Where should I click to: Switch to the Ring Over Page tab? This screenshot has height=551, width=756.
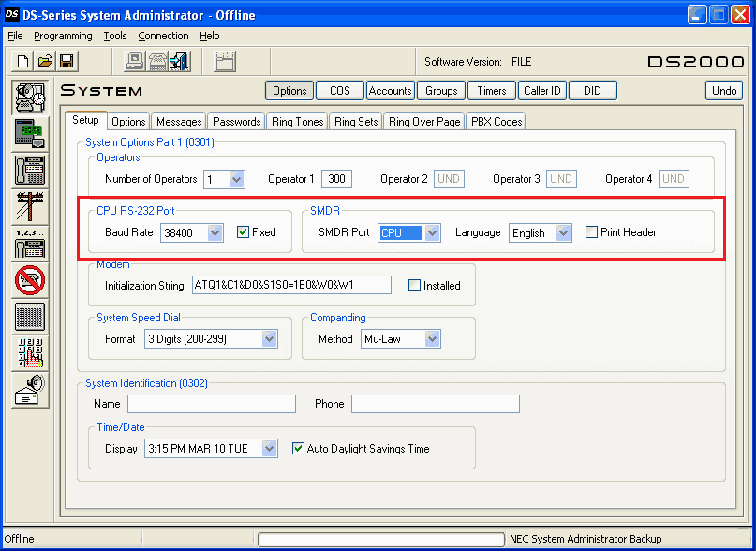[x=424, y=122]
